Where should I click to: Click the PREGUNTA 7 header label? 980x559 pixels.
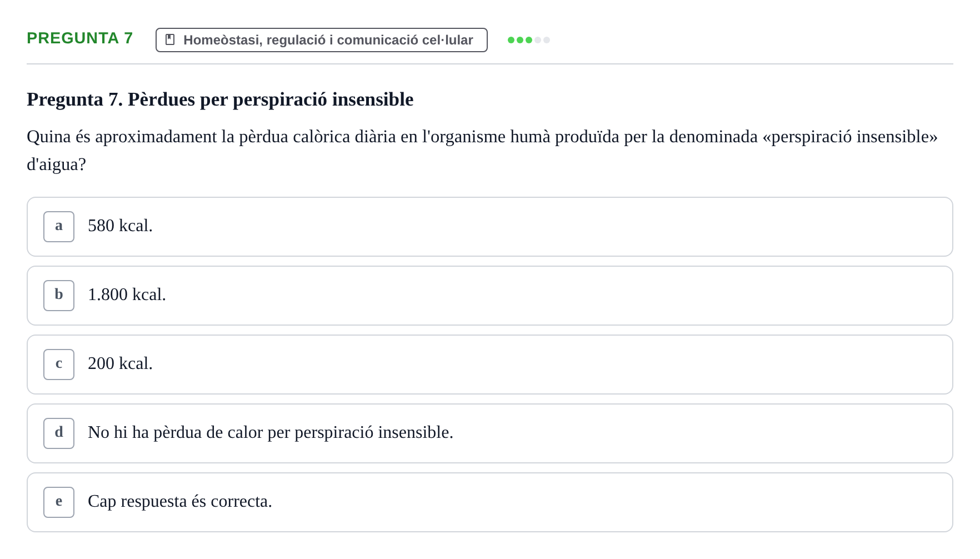point(80,38)
